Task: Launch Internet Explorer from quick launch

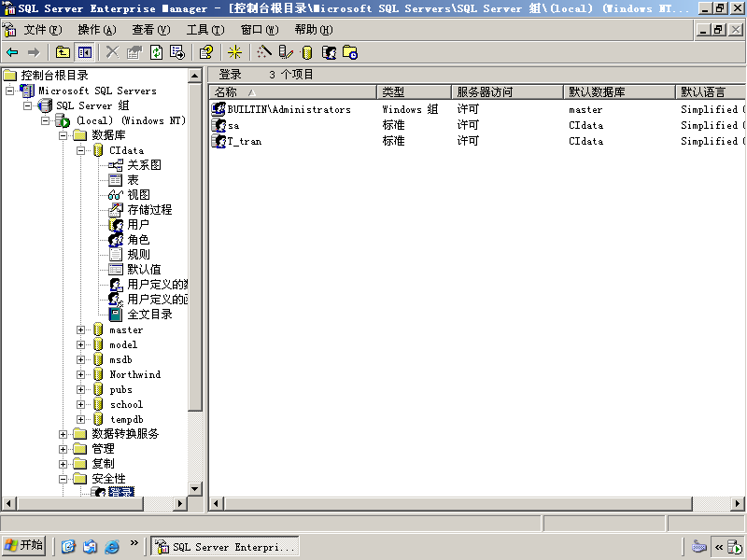Action: click(x=112, y=546)
